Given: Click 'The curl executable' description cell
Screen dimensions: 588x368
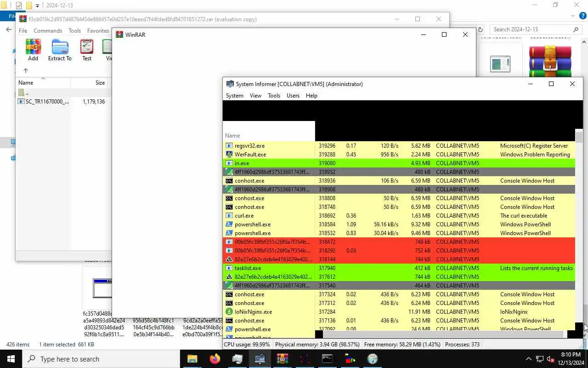Looking at the screenshot, I should [x=524, y=216].
